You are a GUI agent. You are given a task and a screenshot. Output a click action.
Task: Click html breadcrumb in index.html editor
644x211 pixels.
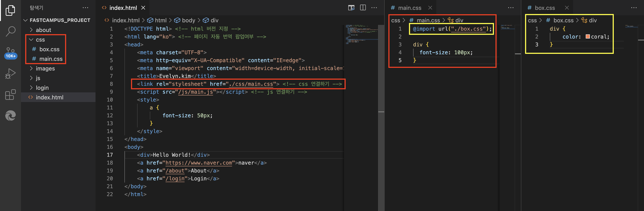click(x=157, y=20)
